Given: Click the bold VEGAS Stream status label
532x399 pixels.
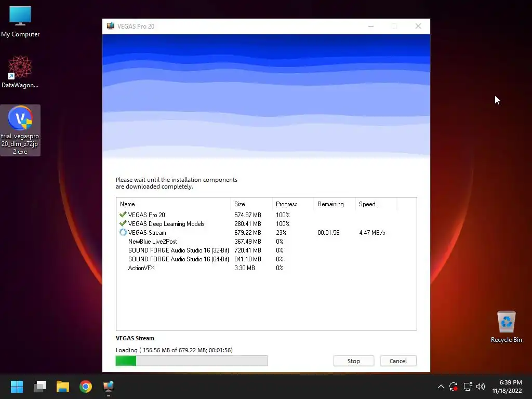Looking at the screenshot, I should coord(135,338).
